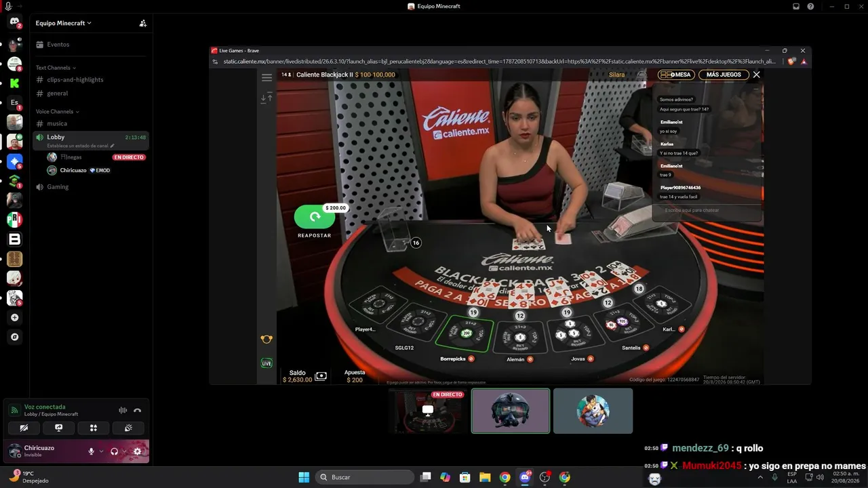Click the Brave address bar URL

(x=500, y=61)
